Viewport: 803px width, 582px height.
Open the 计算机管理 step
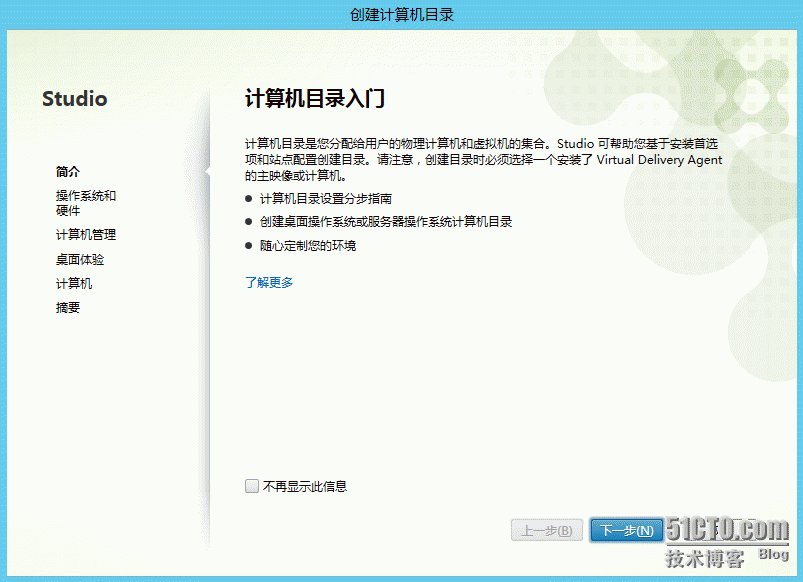tap(86, 235)
